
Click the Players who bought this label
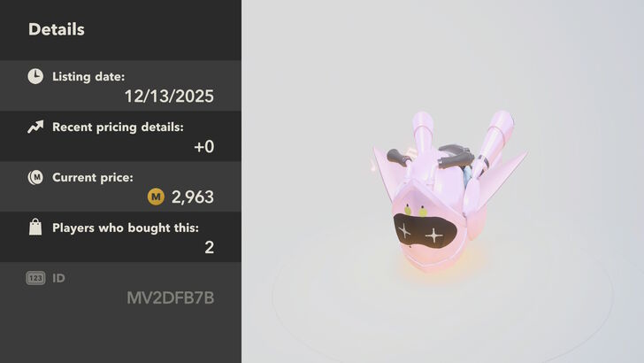tap(126, 228)
